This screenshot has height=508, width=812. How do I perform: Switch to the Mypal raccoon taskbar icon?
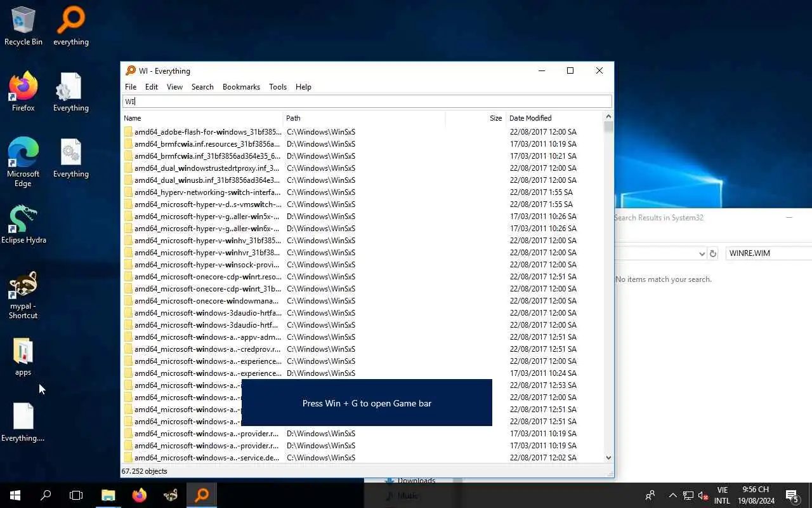click(171, 495)
